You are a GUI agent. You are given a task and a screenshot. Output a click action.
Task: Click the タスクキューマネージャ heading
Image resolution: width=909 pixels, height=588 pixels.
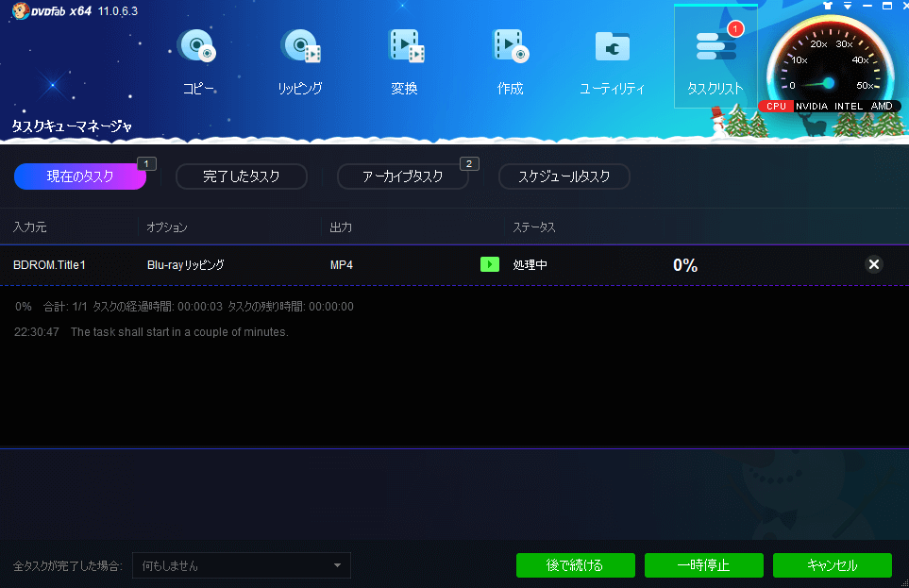pyautogui.click(x=72, y=126)
